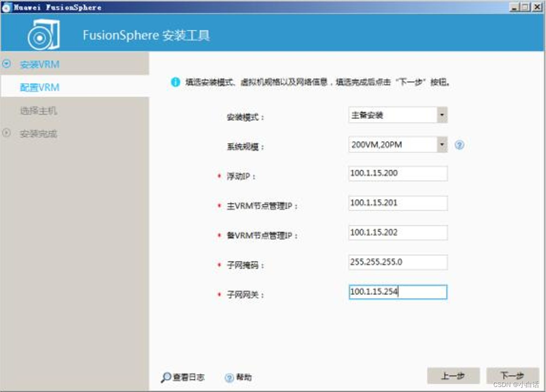Click the 安装模式 label

(x=246, y=117)
